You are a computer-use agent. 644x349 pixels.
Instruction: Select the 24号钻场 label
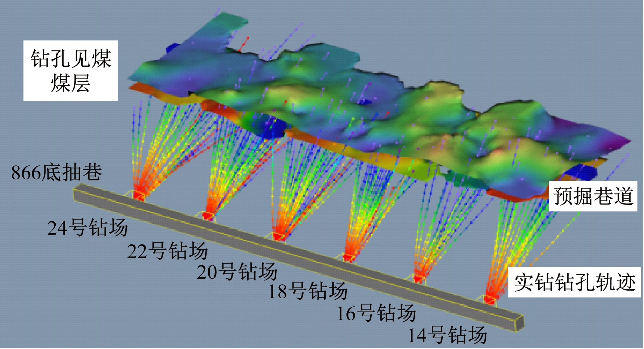(88, 228)
